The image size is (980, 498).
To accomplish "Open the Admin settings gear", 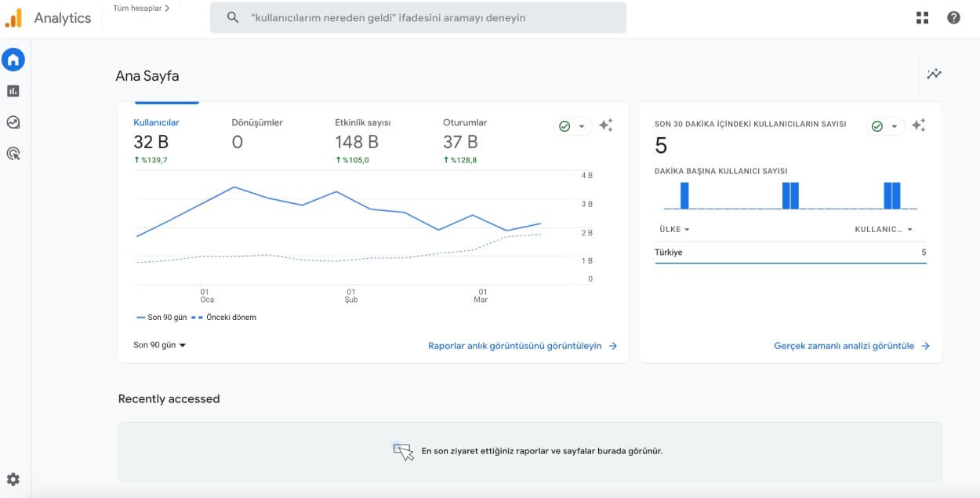I will (13, 479).
